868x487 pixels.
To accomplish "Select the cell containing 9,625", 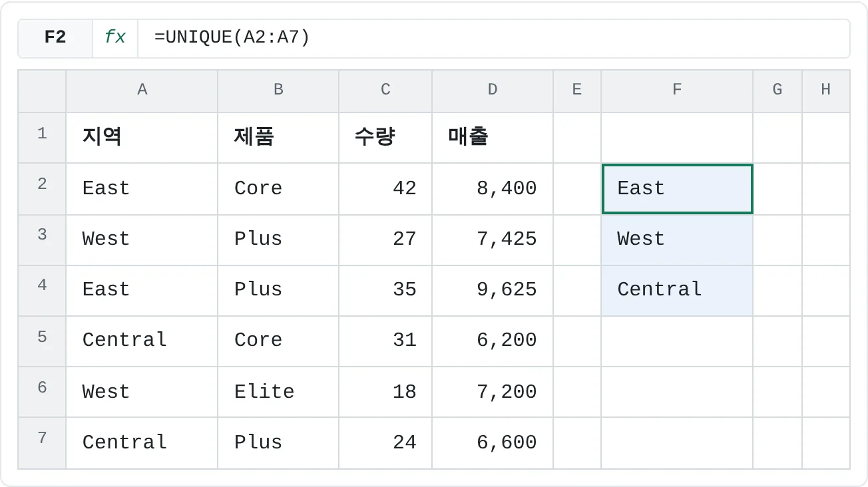I will 493,290.
